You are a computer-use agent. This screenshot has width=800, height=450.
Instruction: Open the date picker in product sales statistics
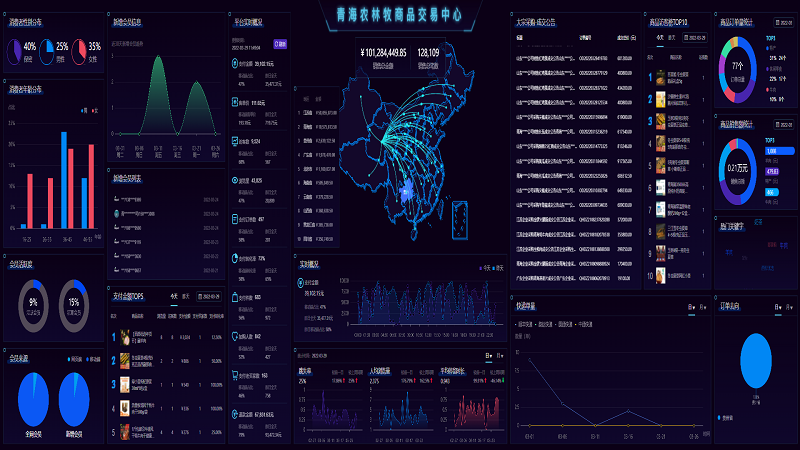(x=783, y=124)
